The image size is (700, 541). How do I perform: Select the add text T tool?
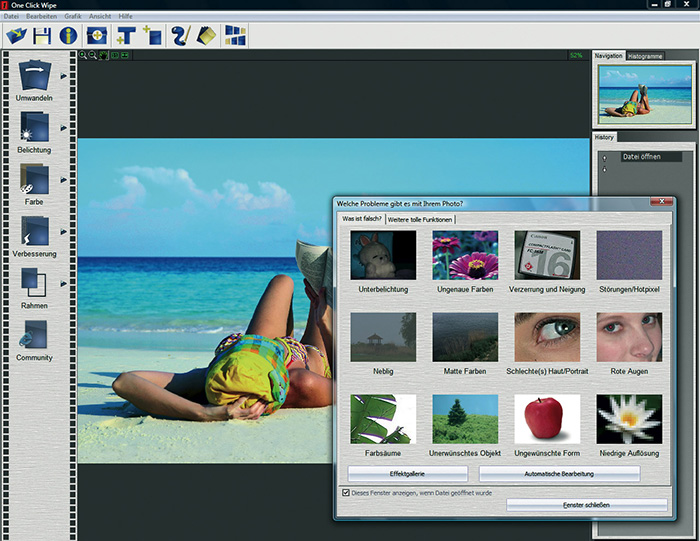(x=126, y=36)
